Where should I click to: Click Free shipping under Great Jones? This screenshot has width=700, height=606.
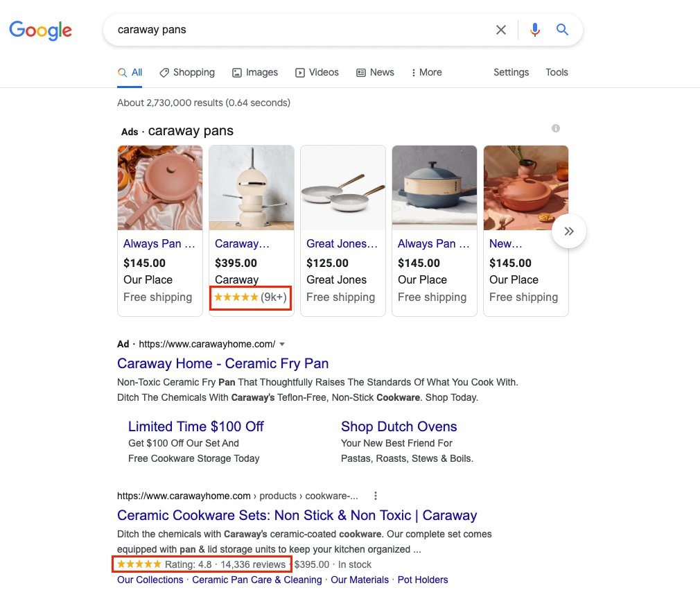pyautogui.click(x=340, y=297)
